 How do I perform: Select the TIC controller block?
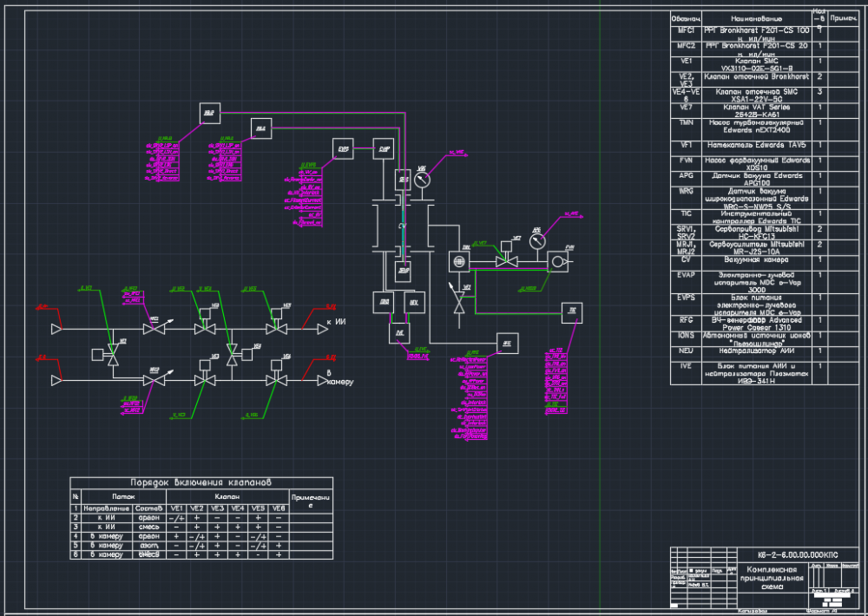tap(571, 311)
